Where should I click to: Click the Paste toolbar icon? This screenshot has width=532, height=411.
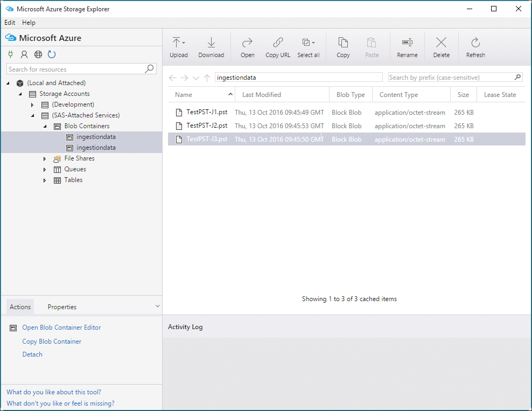372,43
